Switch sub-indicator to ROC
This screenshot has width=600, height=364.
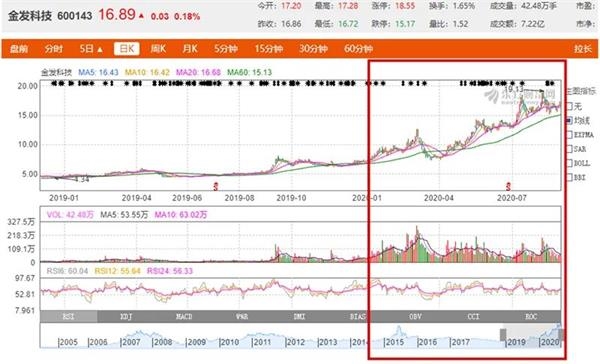pyautogui.click(x=531, y=317)
